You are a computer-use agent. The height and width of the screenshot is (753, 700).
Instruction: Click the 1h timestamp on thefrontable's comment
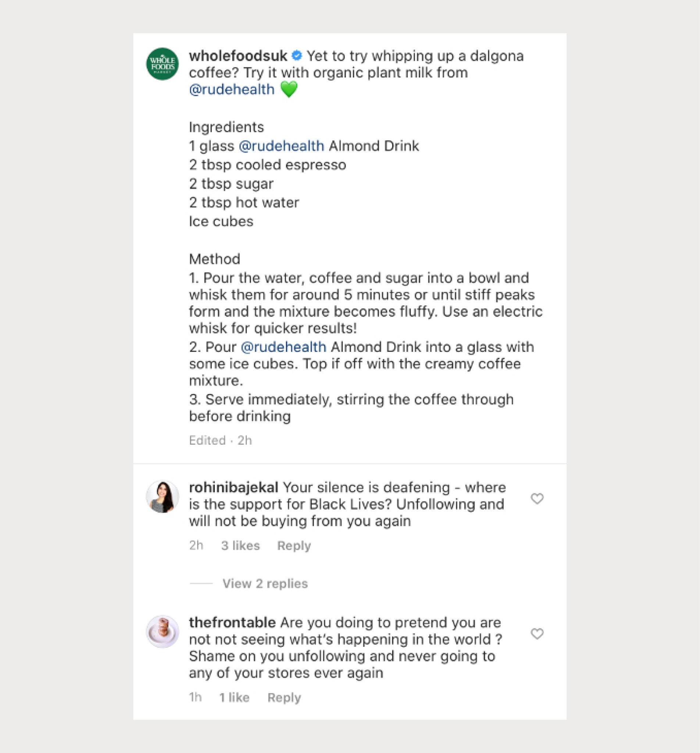pos(195,697)
